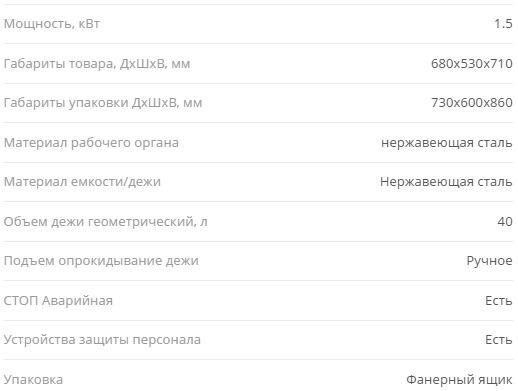Click 'Объем дежи геометрический, л' label
The height and width of the screenshot is (391, 518).
[x=105, y=221]
